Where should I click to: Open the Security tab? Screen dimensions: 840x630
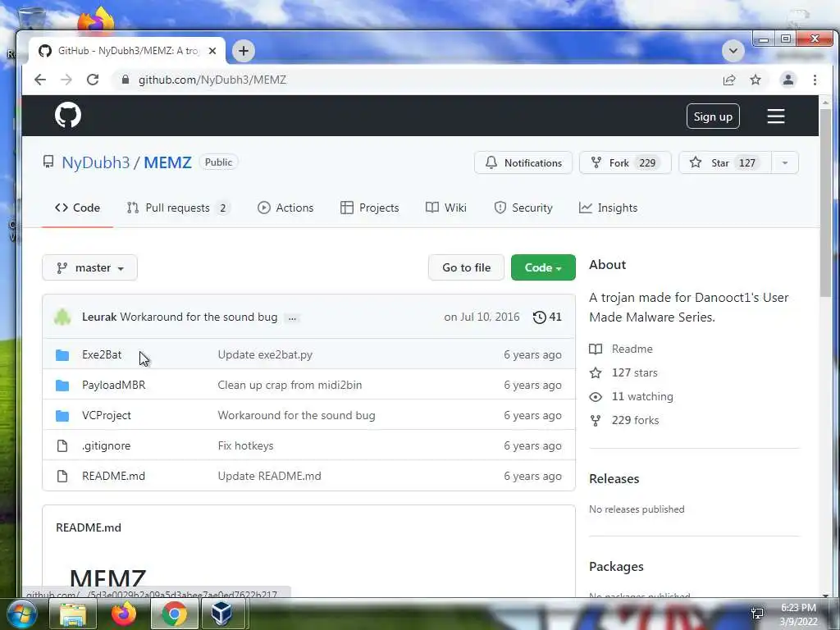523,208
